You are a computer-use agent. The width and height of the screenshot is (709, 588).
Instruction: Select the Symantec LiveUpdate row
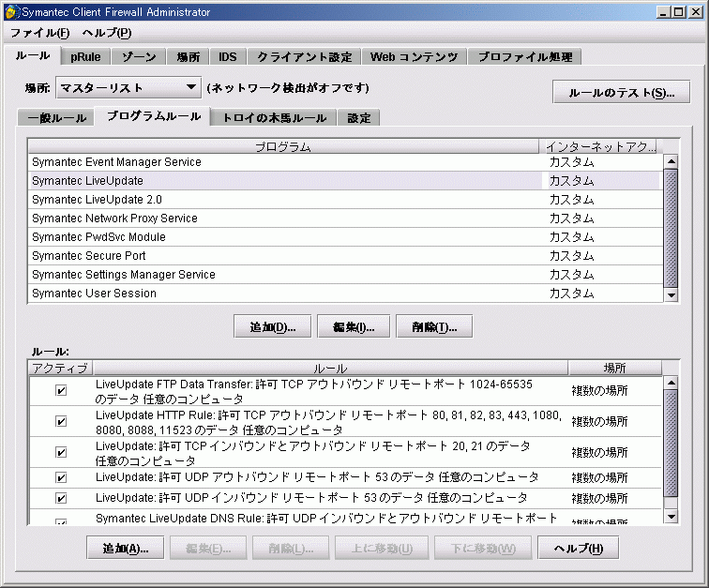pos(344,180)
